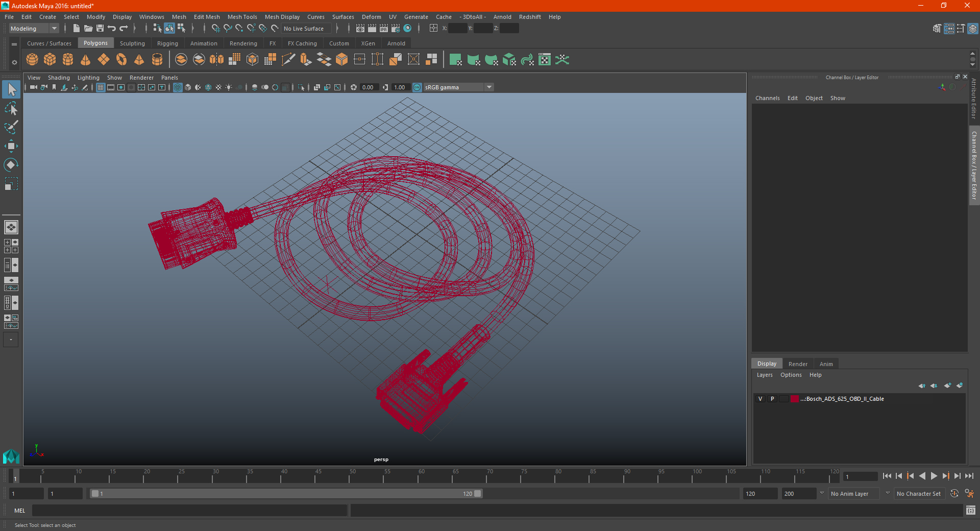Toggle snap to curves icon
Viewport: 980px width, 531px height.
pyautogui.click(x=228, y=29)
